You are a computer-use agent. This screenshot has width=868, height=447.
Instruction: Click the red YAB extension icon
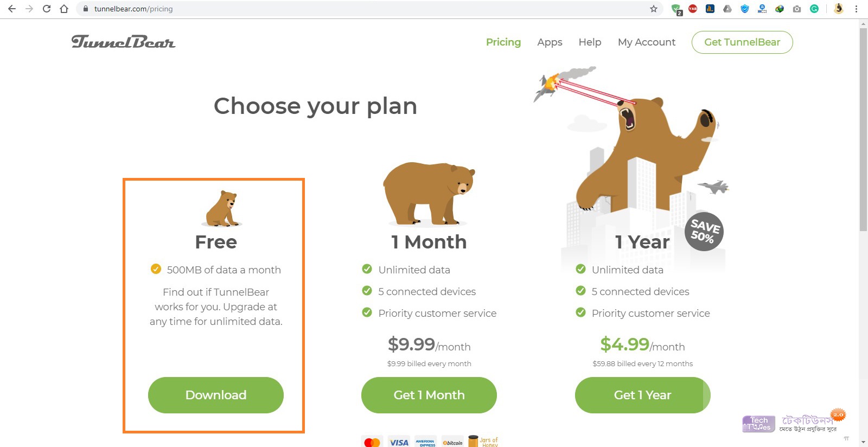(693, 9)
